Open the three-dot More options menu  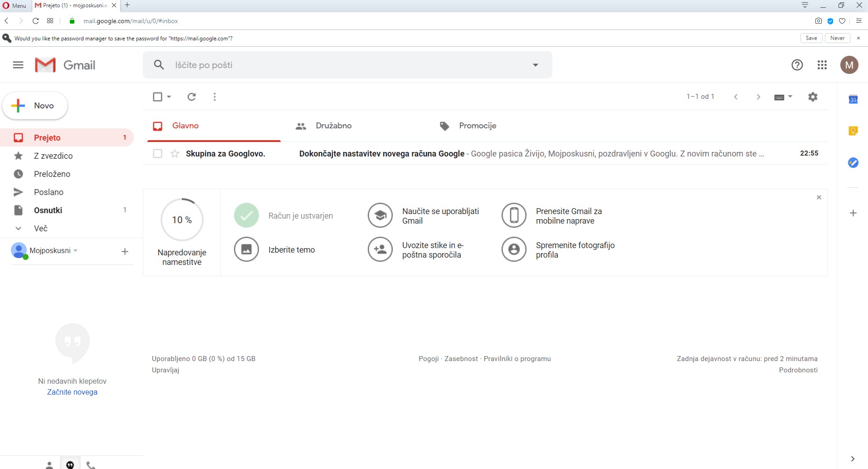(215, 97)
